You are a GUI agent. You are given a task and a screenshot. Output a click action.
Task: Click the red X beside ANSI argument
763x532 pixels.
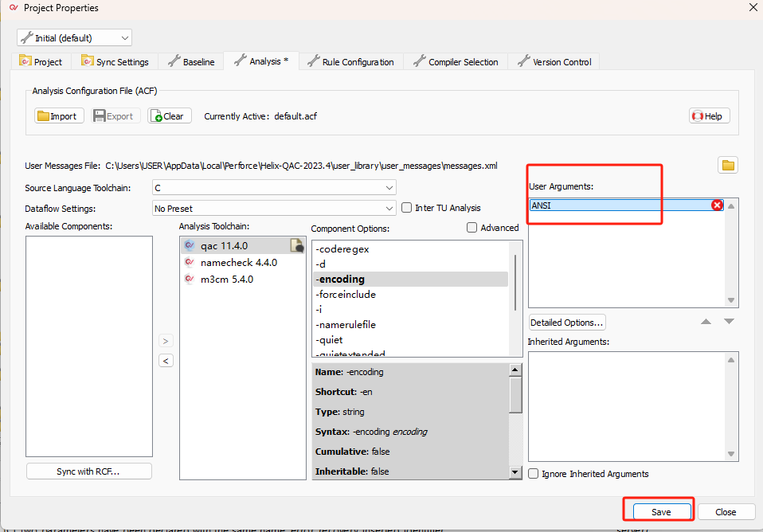click(717, 205)
